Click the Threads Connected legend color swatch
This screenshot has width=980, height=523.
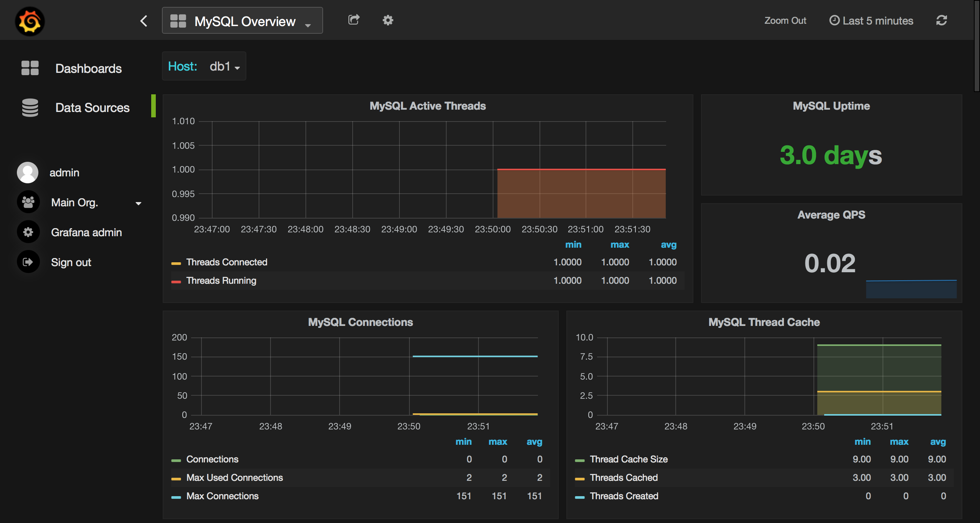coord(176,262)
